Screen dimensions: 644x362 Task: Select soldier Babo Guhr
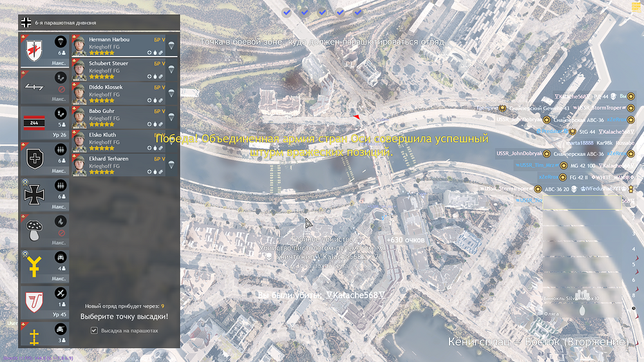click(118, 117)
